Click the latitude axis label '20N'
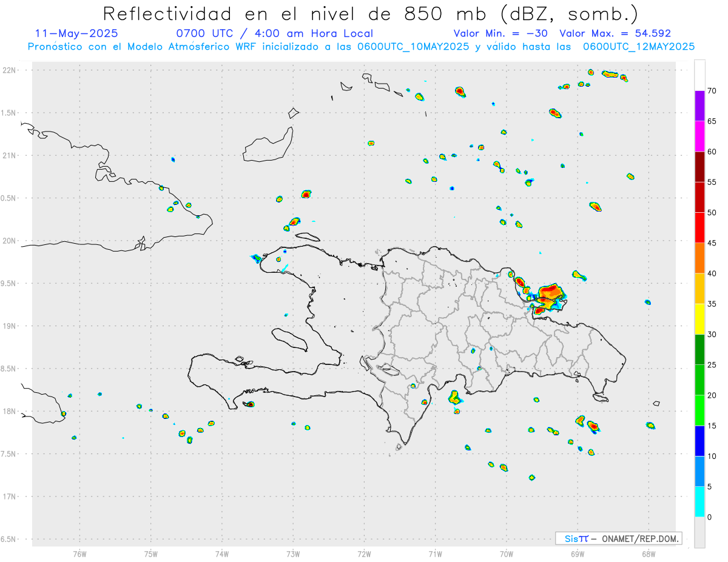 coord(9,241)
